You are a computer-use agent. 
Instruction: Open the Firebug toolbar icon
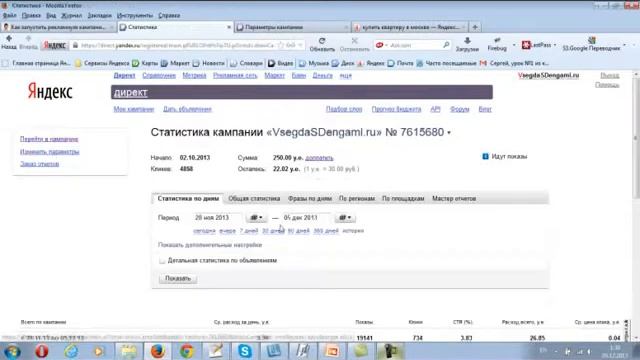click(497, 40)
